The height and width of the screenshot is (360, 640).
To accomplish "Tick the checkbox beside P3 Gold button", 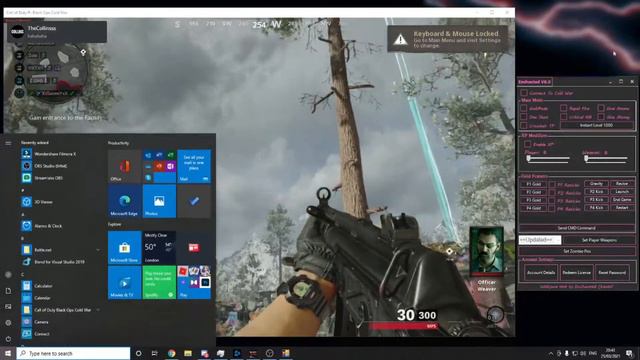I will (x=552, y=200).
